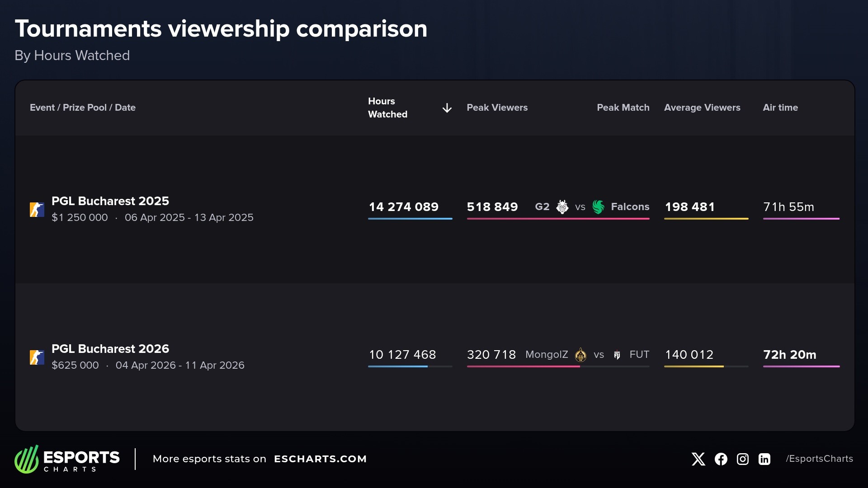Click the average viewers value 198 481
868x488 pixels.
click(690, 207)
